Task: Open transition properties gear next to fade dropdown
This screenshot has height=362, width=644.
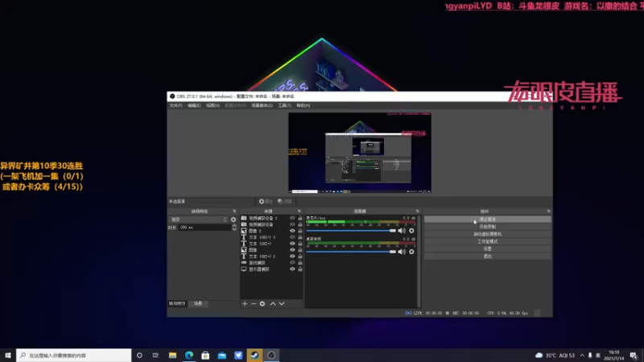Action: [233, 220]
